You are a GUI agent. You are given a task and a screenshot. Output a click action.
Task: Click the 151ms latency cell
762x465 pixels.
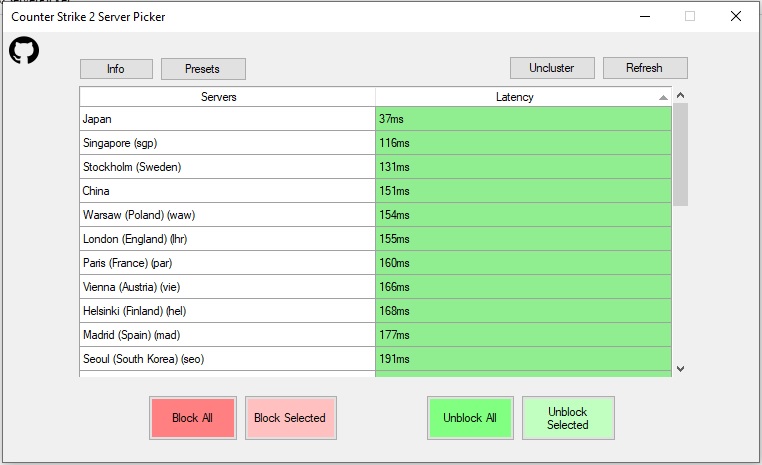coord(523,190)
